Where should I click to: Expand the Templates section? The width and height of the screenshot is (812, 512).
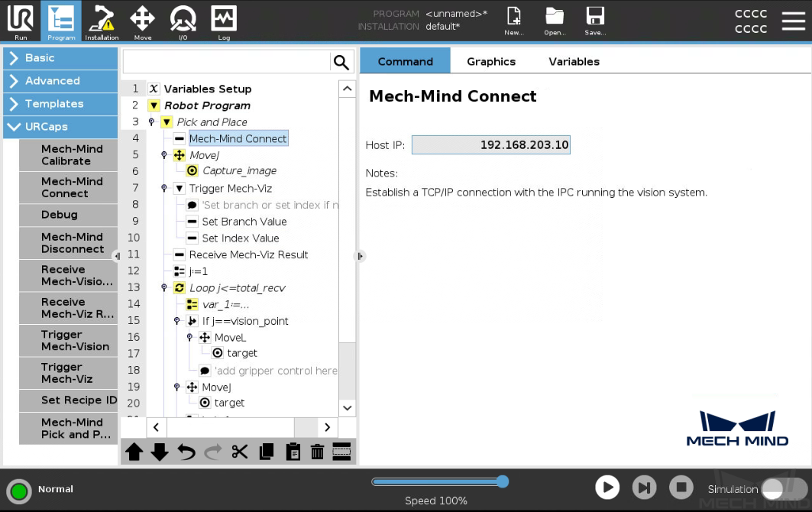(60, 104)
